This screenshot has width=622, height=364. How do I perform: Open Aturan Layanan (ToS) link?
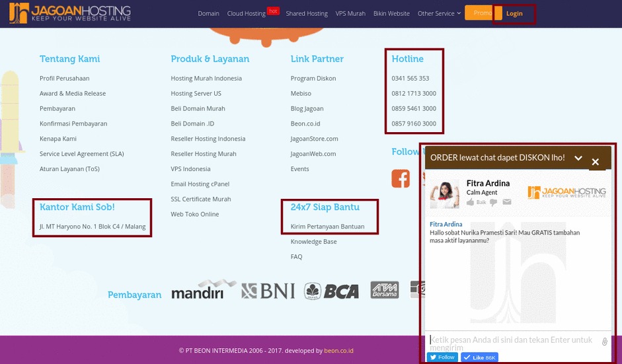click(x=69, y=169)
